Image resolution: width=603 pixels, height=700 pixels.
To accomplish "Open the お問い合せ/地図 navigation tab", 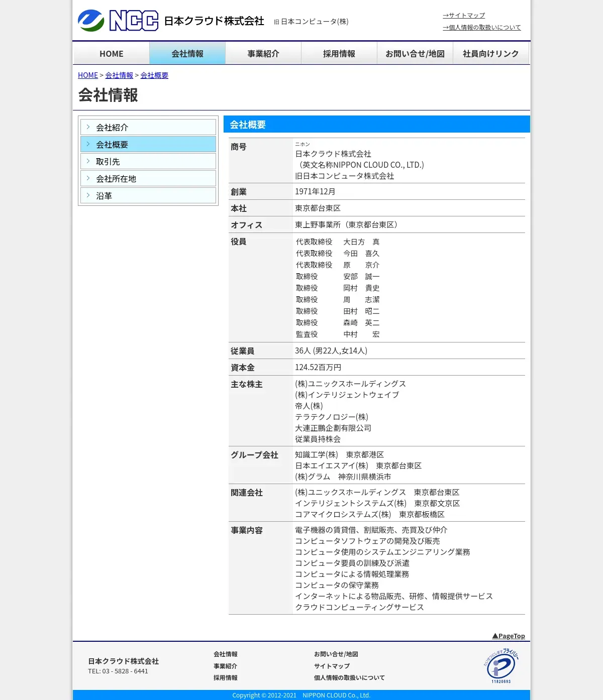I will tap(415, 53).
